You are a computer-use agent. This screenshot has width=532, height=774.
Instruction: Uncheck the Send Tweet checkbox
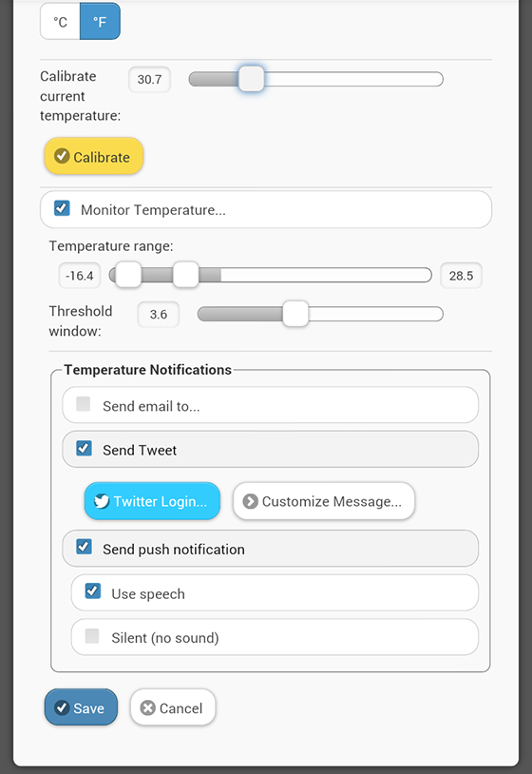click(x=84, y=448)
